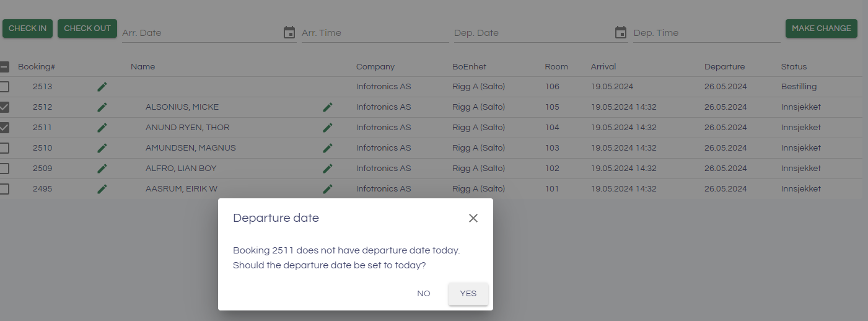Viewport: 868px width, 321px height.
Task: Click pencil icon after ANUND RYEN, THOR
Action: (x=328, y=128)
